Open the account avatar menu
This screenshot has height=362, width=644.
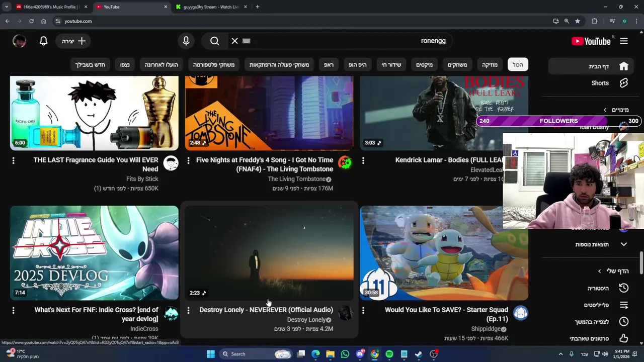click(x=19, y=41)
